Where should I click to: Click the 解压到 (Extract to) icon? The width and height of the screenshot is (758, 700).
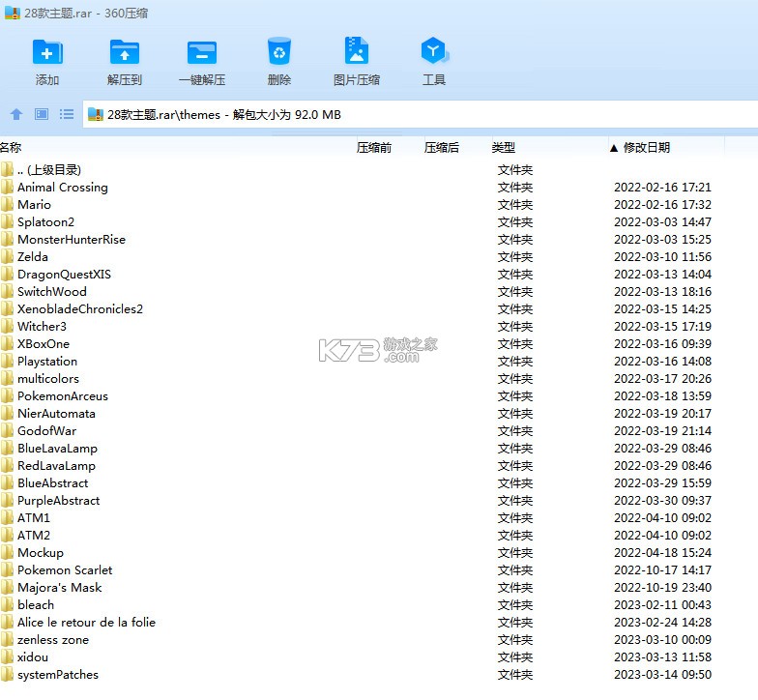coord(124,52)
